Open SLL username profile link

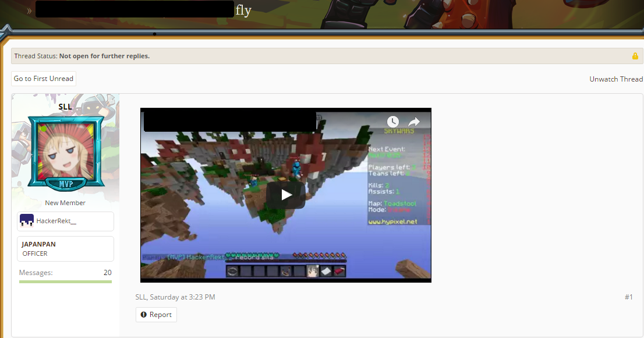(65, 107)
